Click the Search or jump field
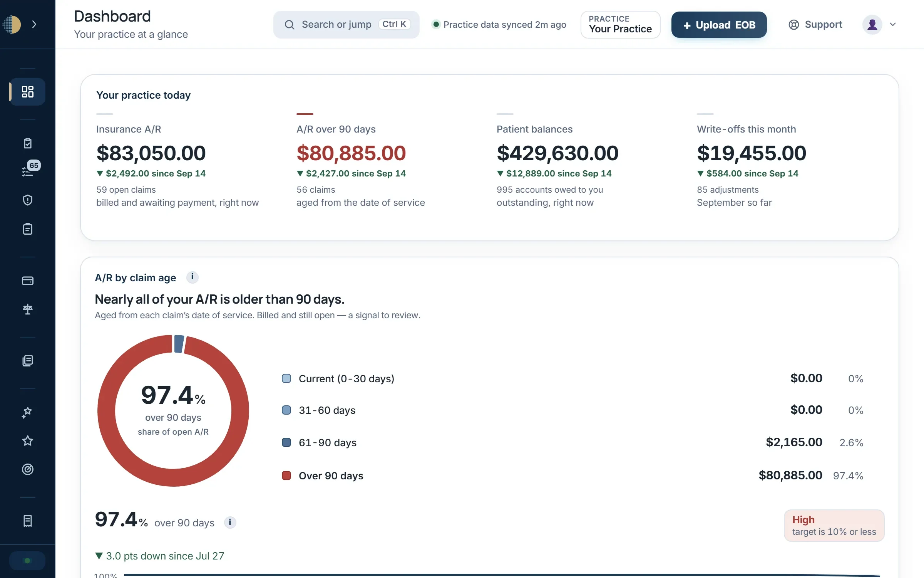 [346, 25]
